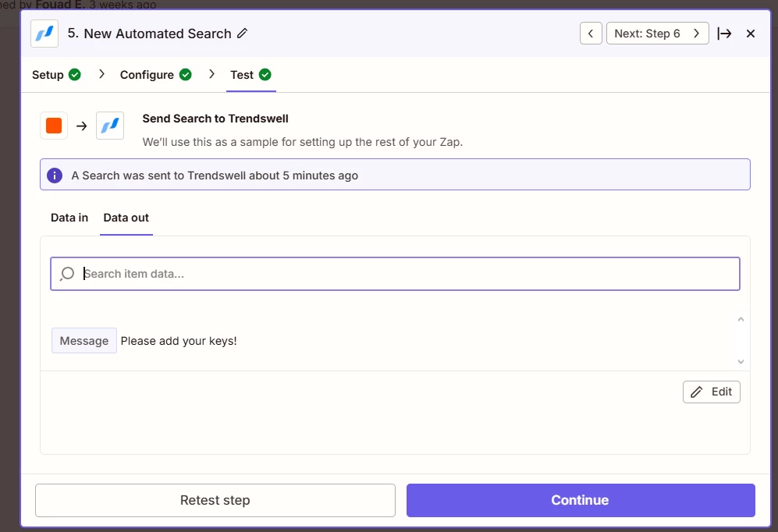Switch to the Data in tab

point(69,218)
